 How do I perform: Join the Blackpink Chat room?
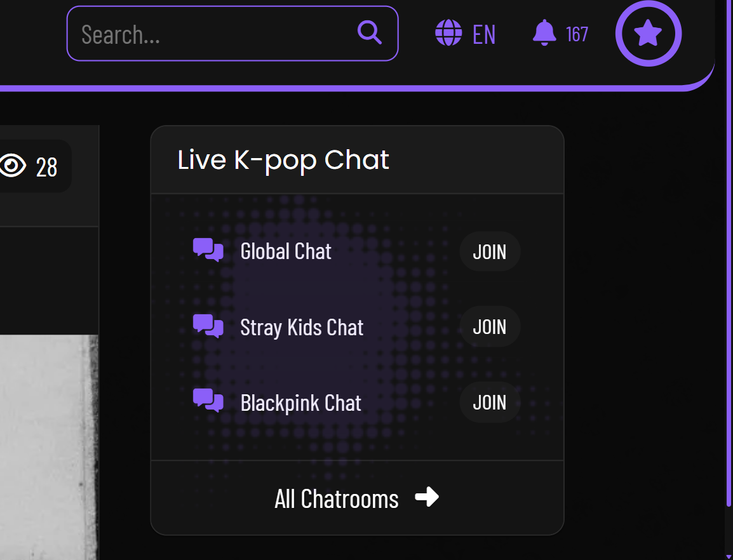pyautogui.click(x=490, y=403)
